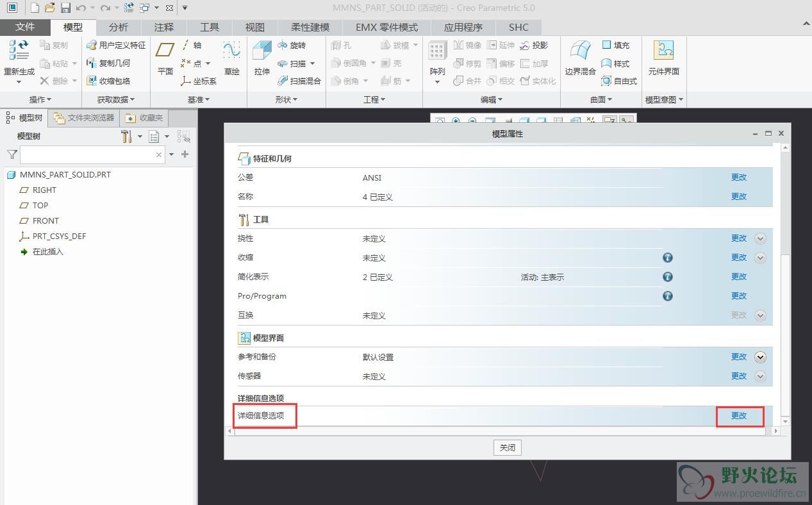
Task: Open the Get Data (获取数据) group dropdown
Action: click(x=116, y=99)
